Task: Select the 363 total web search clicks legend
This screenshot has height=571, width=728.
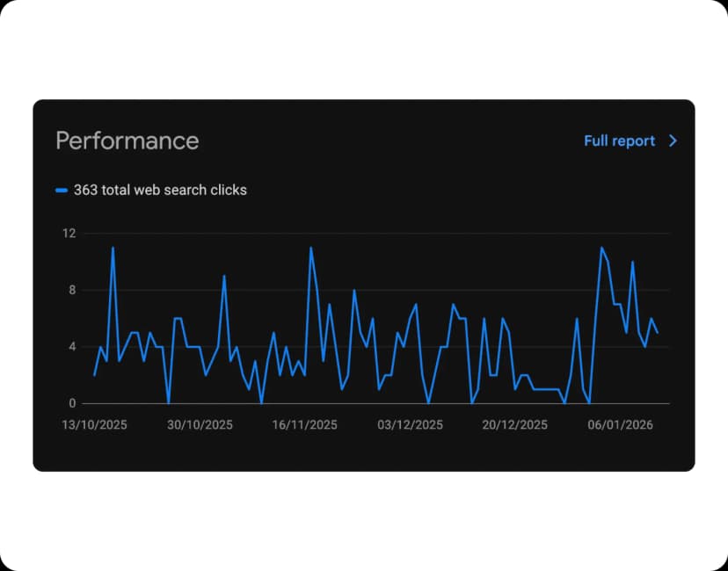Action: 160,190
